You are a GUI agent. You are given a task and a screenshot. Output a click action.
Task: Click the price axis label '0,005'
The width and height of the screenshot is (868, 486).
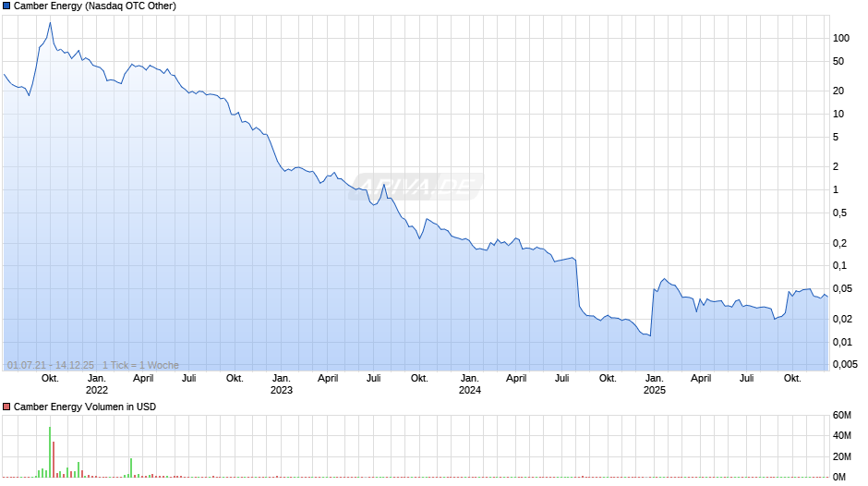pos(845,365)
